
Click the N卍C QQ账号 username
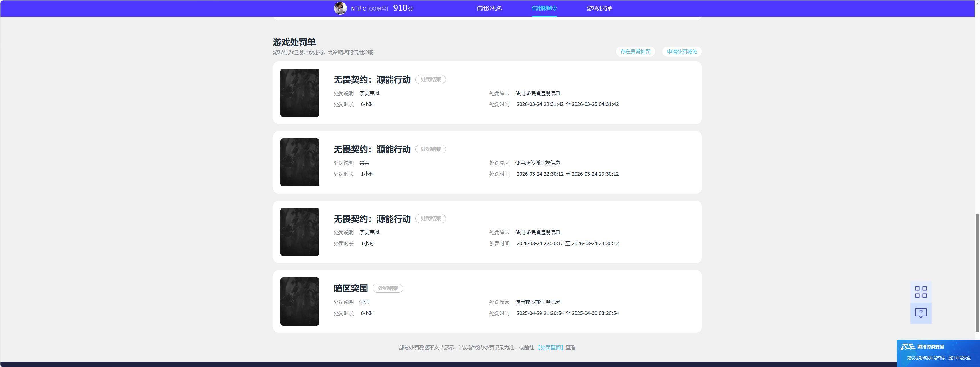click(369, 8)
